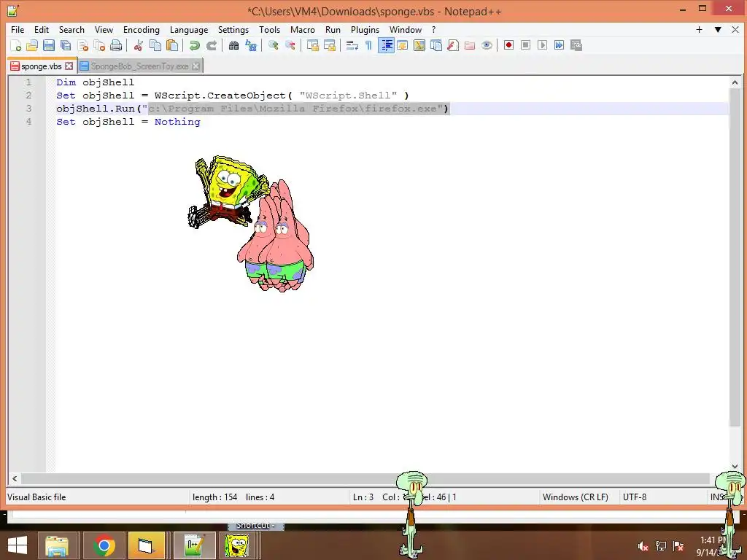Open the Document Map toolbar icon
This screenshot has height=560, width=747.
419,45
